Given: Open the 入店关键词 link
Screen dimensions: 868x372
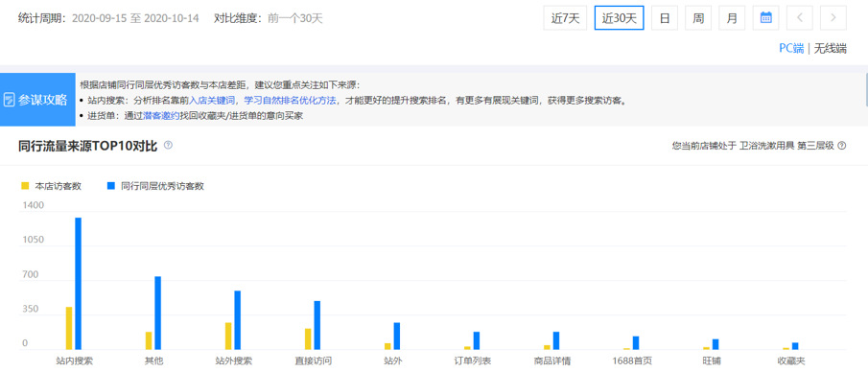Looking at the screenshot, I should [211, 101].
